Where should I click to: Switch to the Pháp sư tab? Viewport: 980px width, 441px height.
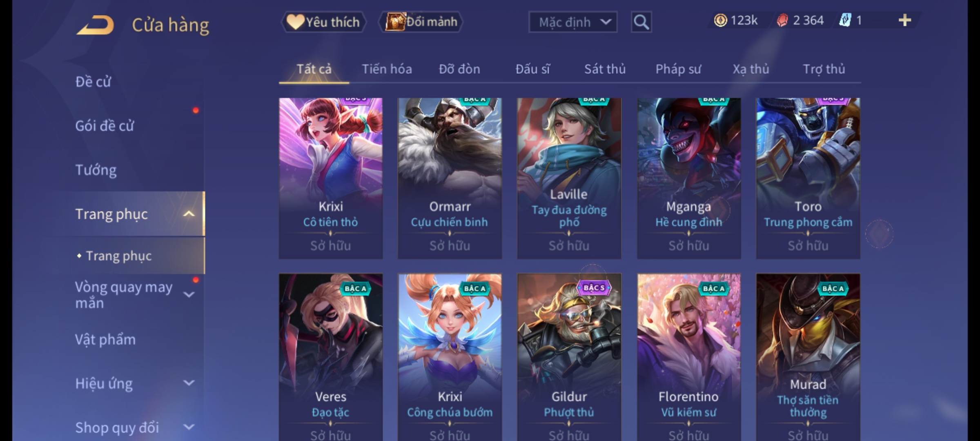click(678, 69)
